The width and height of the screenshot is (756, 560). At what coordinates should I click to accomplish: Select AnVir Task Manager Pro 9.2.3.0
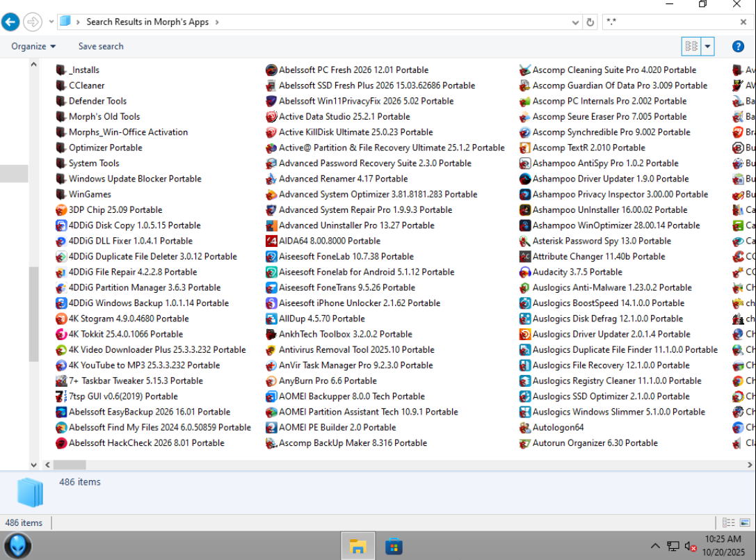pos(349,365)
